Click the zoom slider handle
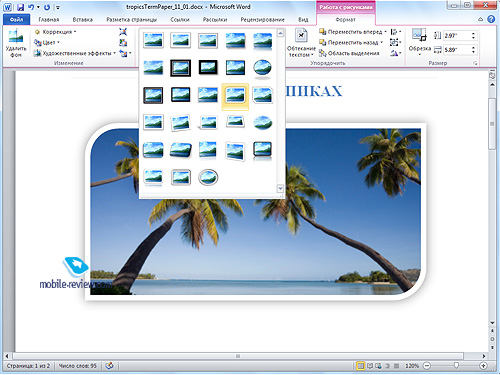The width and height of the screenshot is (500, 375). [x=456, y=366]
